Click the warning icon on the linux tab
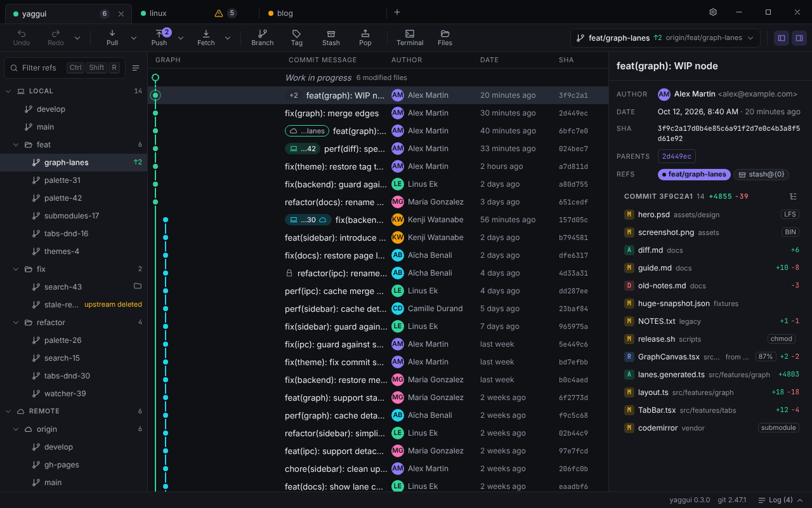The image size is (812, 508). click(219, 13)
